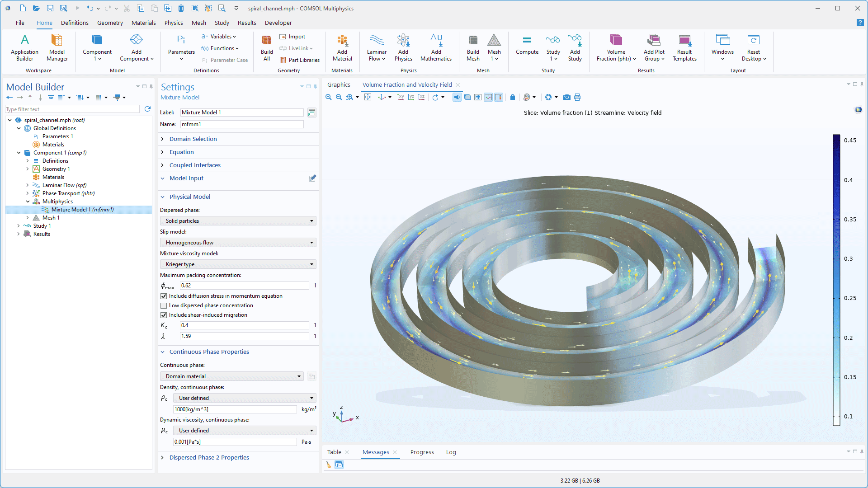Open the Slip model dropdown

tap(238, 243)
